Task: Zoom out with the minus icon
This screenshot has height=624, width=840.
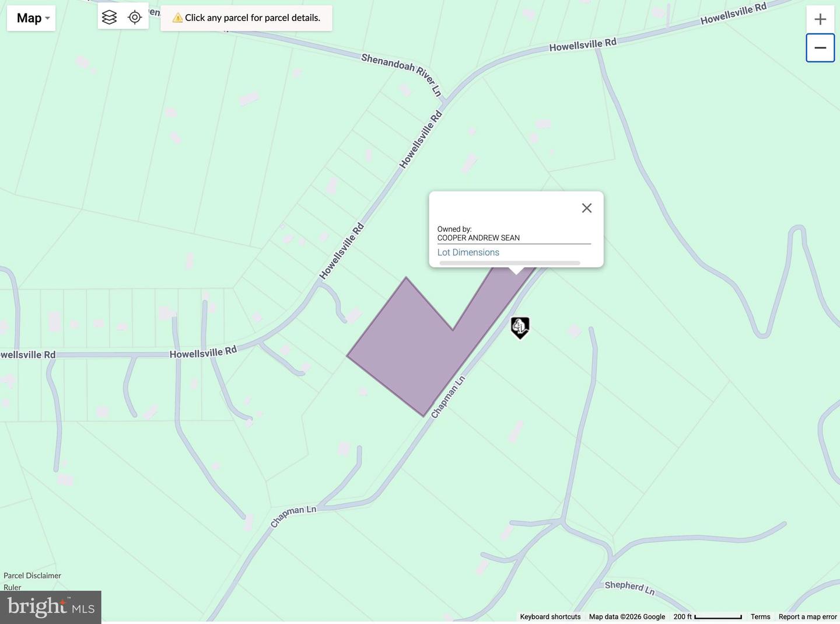Action: pos(820,47)
